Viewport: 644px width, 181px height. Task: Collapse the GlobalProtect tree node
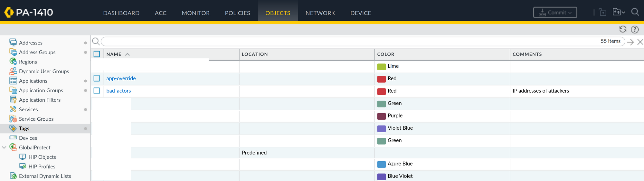click(4, 147)
